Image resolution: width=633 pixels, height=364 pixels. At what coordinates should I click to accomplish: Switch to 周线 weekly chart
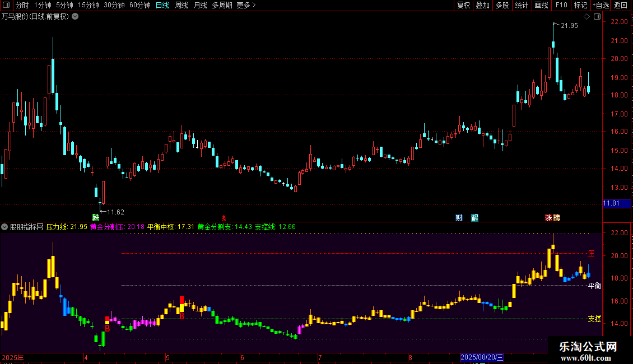181,5
